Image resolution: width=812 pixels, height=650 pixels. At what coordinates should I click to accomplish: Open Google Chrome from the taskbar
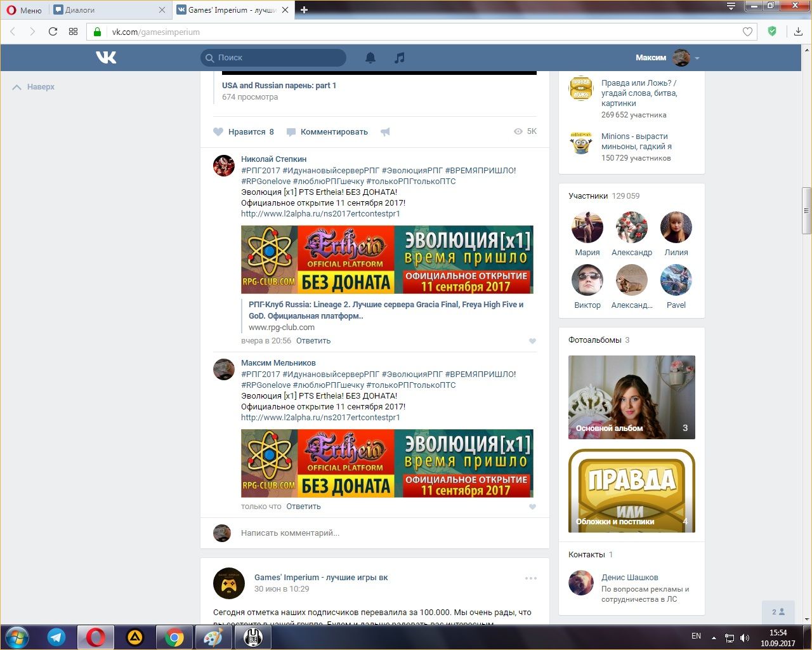pyautogui.click(x=174, y=637)
